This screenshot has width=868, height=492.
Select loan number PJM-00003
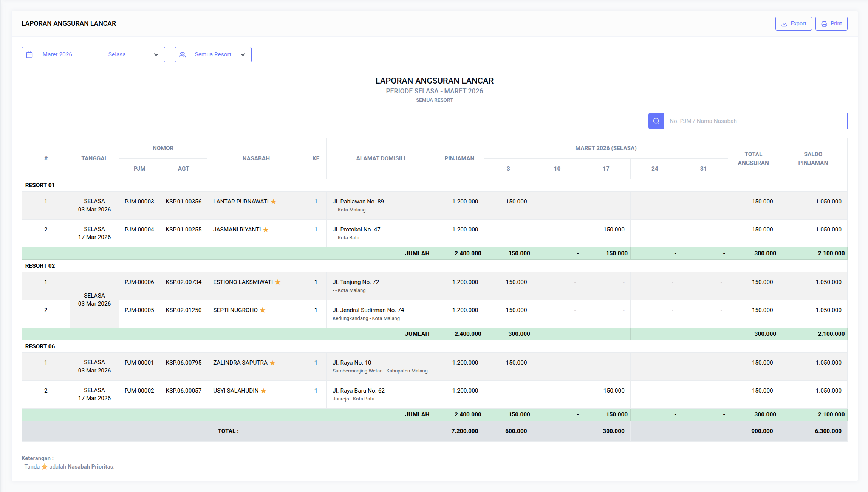click(x=139, y=202)
